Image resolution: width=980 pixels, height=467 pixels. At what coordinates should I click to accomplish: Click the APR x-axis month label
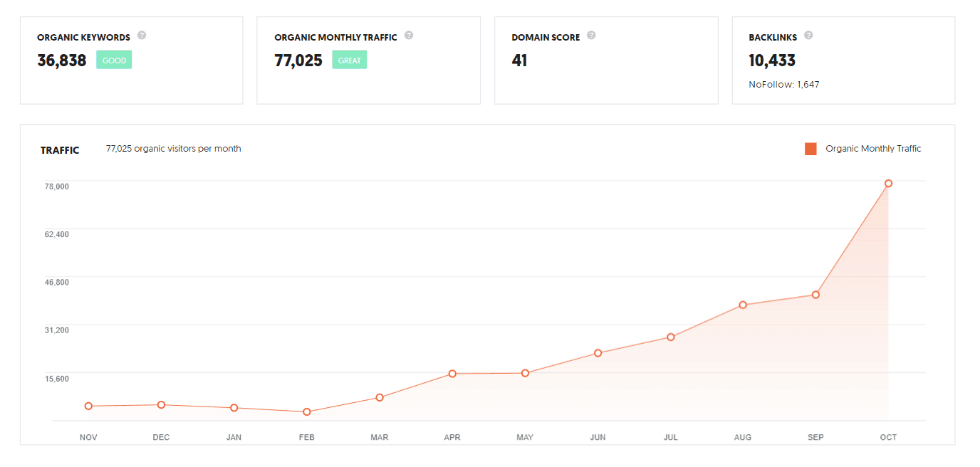(452, 437)
